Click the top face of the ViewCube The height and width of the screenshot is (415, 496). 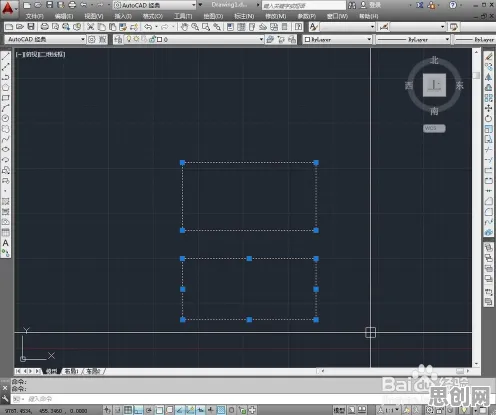[434, 85]
